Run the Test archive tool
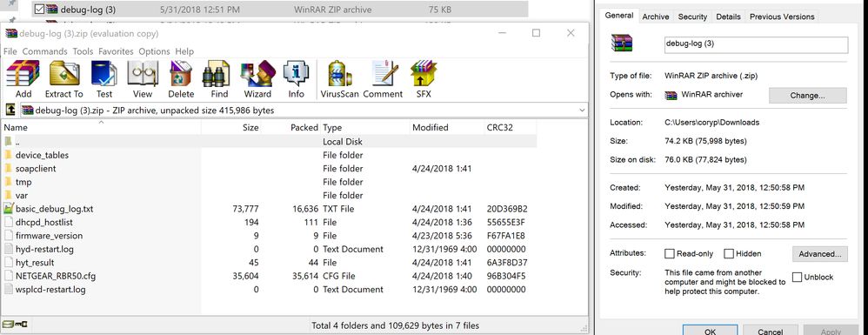This screenshot has width=868, height=335. 104,79
